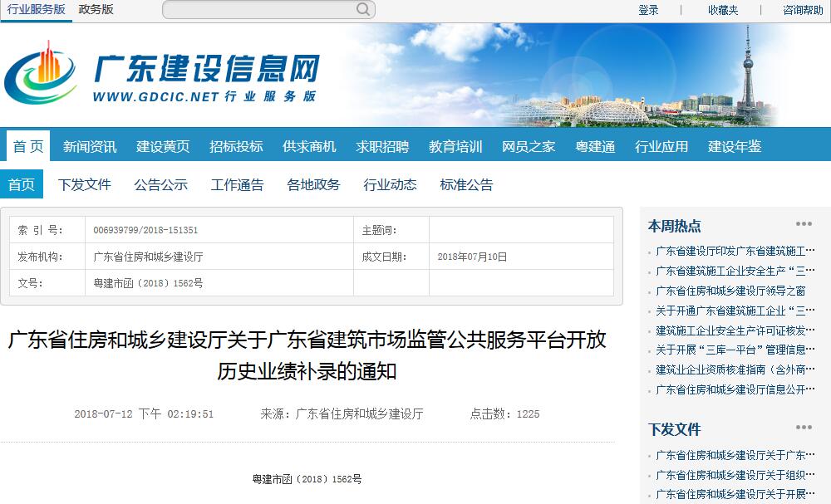Open 下发文件 link ending 关于广东
This screenshot has height=504, width=831.
point(735,455)
